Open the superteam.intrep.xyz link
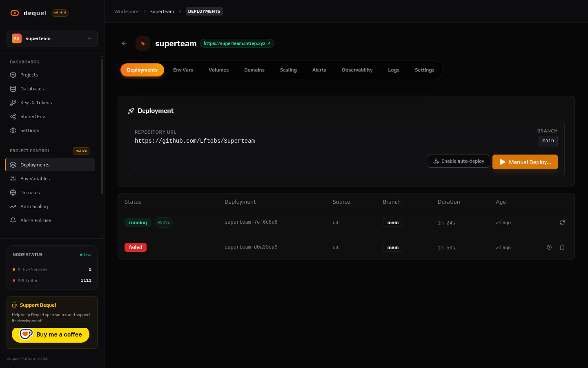The height and width of the screenshot is (368, 588). coord(237,43)
